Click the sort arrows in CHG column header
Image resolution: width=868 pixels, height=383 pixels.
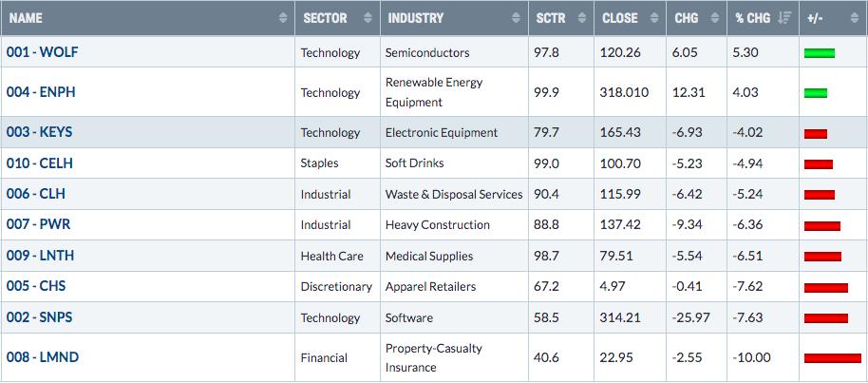(x=715, y=18)
